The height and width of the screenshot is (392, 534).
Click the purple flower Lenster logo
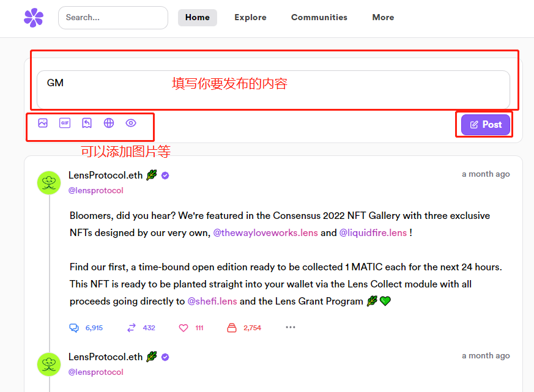click(x=34, y=18)
